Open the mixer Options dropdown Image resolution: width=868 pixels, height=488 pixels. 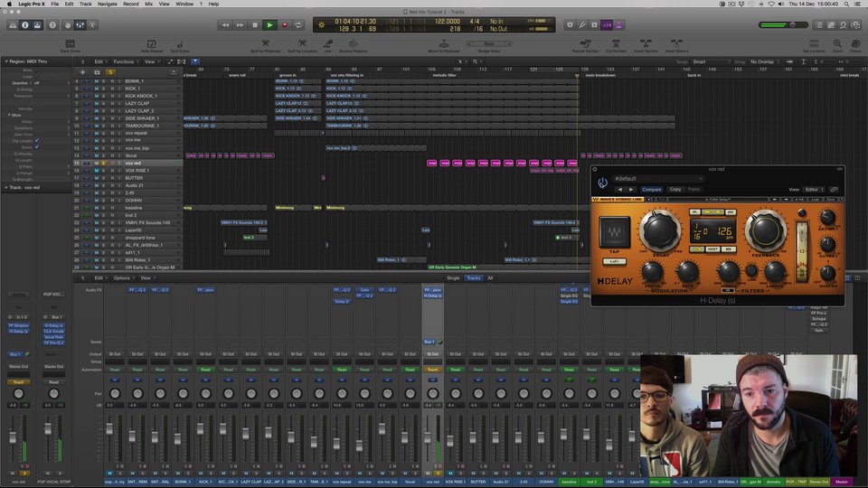tap(124, 277)
